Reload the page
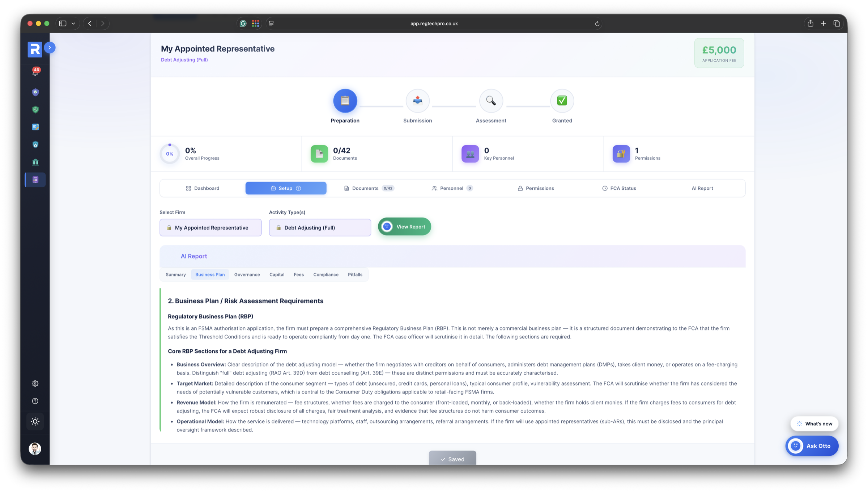868x492 pixels. click(597, 24)
